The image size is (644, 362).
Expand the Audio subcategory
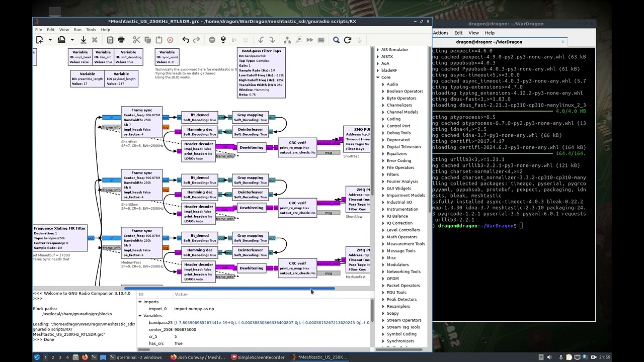[x=383, y=84]
